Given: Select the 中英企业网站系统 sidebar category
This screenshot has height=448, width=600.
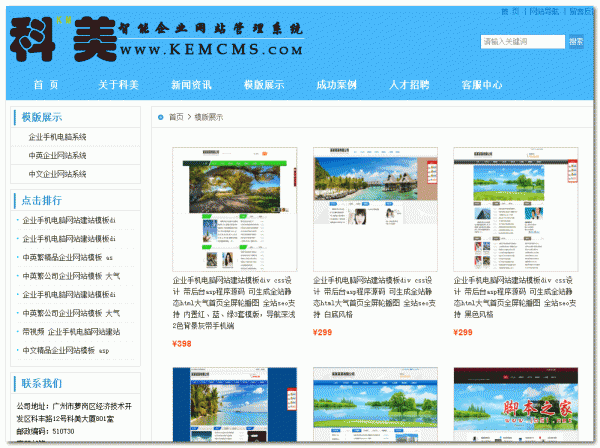Looking at the screenshot, I should [x=57, y=155].
